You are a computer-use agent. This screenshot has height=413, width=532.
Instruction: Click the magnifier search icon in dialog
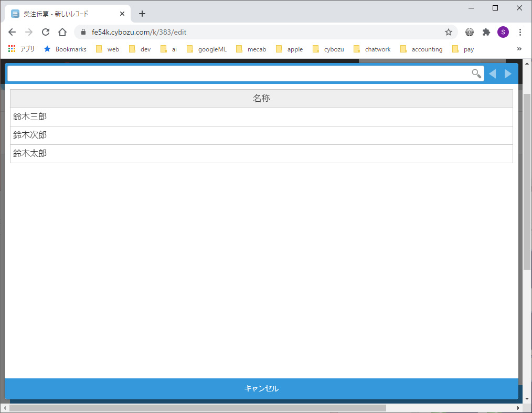(x=476, y=74)
